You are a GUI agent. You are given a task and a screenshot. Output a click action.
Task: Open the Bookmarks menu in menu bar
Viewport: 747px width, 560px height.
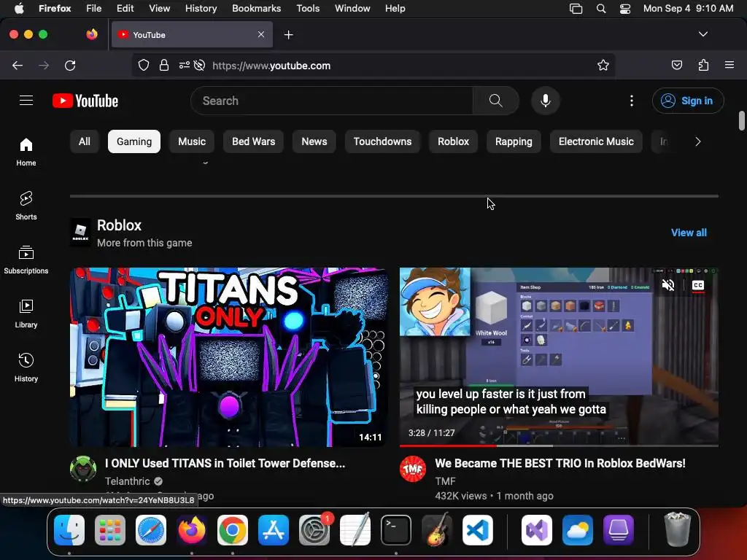[256, 8]
